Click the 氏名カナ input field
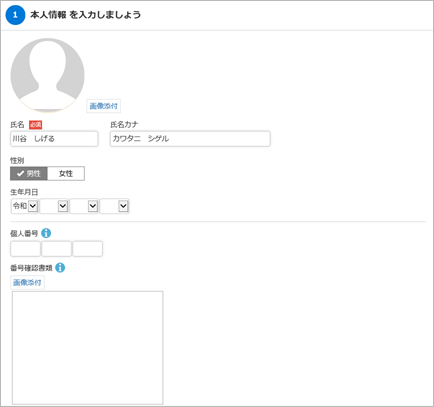Image resolution: width=434 pixels, height=407 pixels. [190, 139]
